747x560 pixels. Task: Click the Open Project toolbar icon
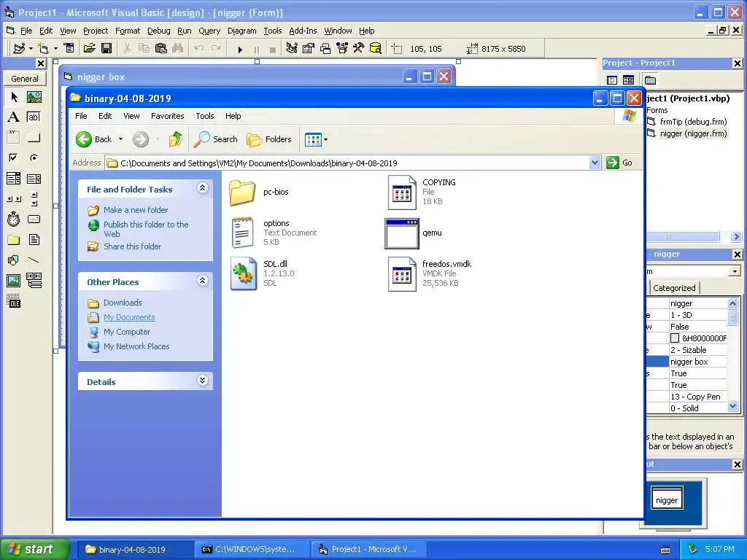point(90,48)
